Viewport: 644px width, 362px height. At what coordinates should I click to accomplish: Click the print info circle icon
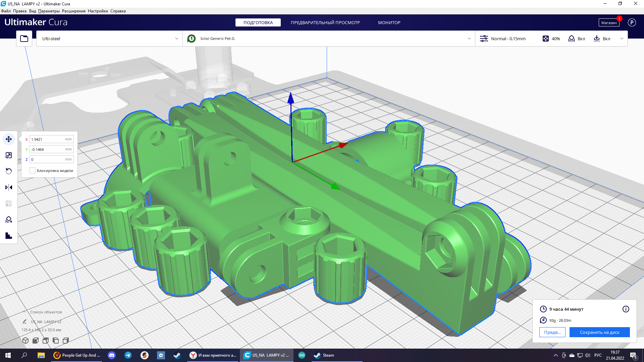626,309
